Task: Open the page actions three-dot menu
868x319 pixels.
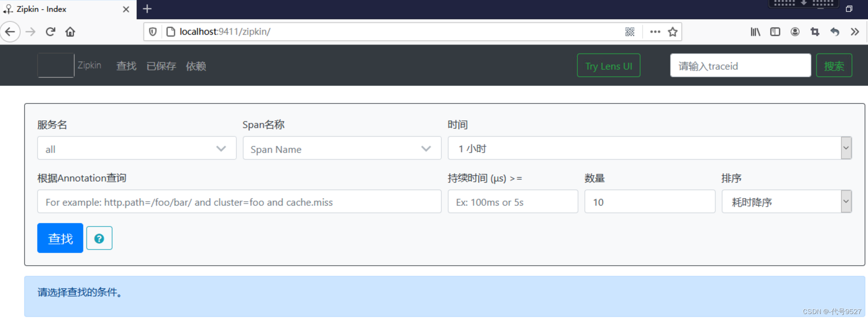Action: 655,32
